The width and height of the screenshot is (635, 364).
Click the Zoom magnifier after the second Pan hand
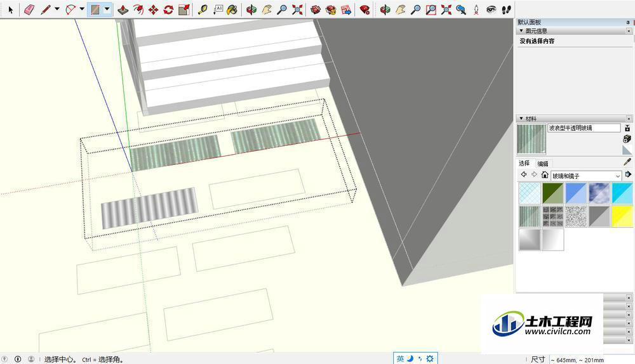click(415, 10)
